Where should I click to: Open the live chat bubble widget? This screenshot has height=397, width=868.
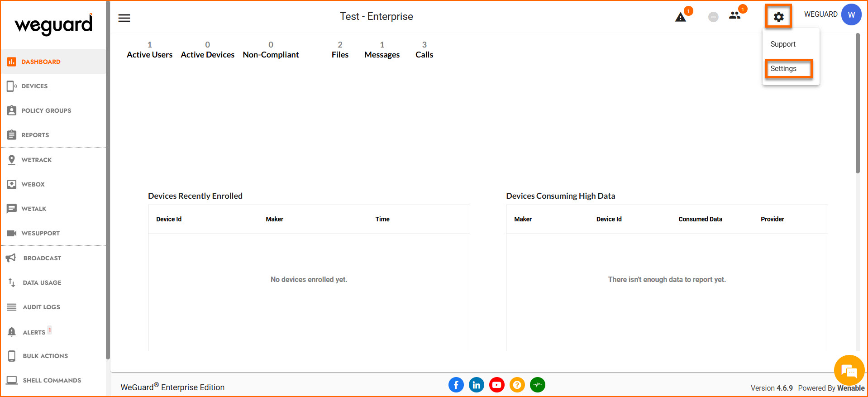pos(849,371)
